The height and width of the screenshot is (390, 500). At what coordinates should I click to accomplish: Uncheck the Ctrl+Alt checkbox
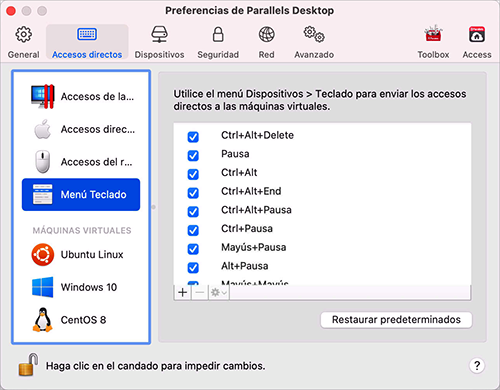(x=193, y=174)
